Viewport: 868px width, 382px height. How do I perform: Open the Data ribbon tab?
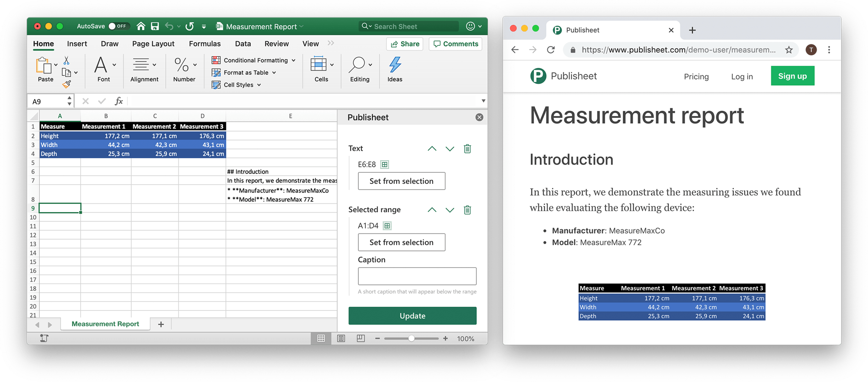243,44
